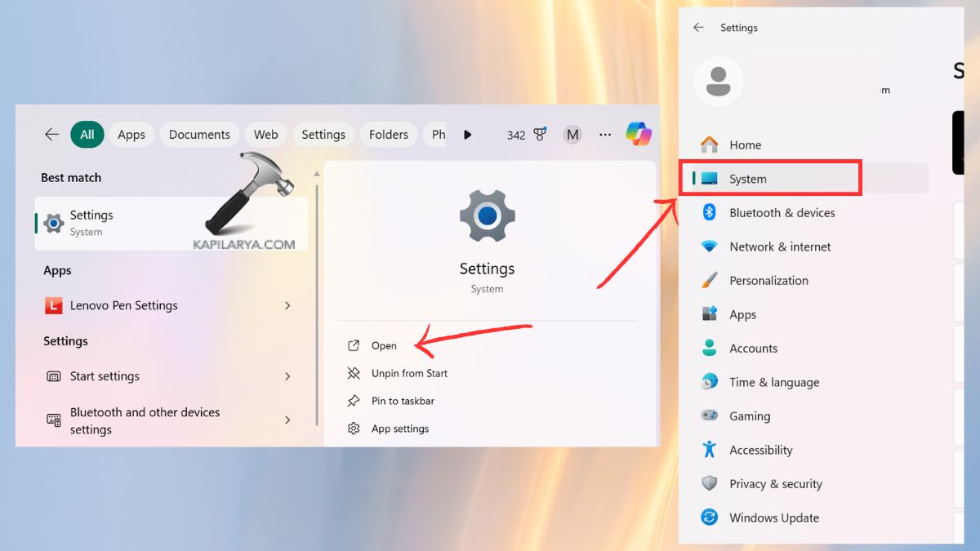Switch to the Documents search tab
The height and width of the screenshot is (551, 980).
click(x=199, y=134)
